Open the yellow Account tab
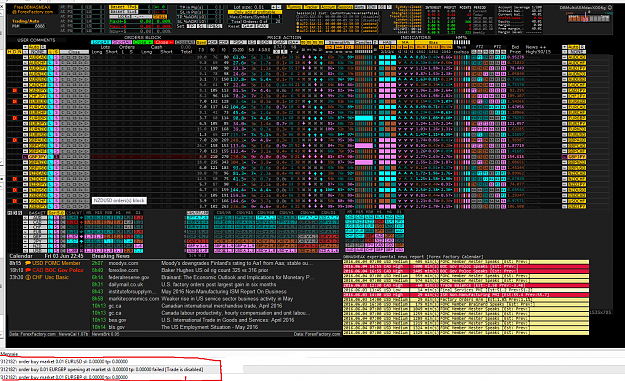This screenshot has height=381, width=625. point(328,7)
